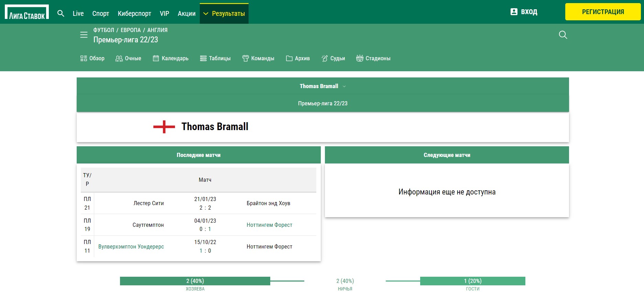Click the search icon in league header
The height and width of the screenshot is (296, 644).
(563, 35)
